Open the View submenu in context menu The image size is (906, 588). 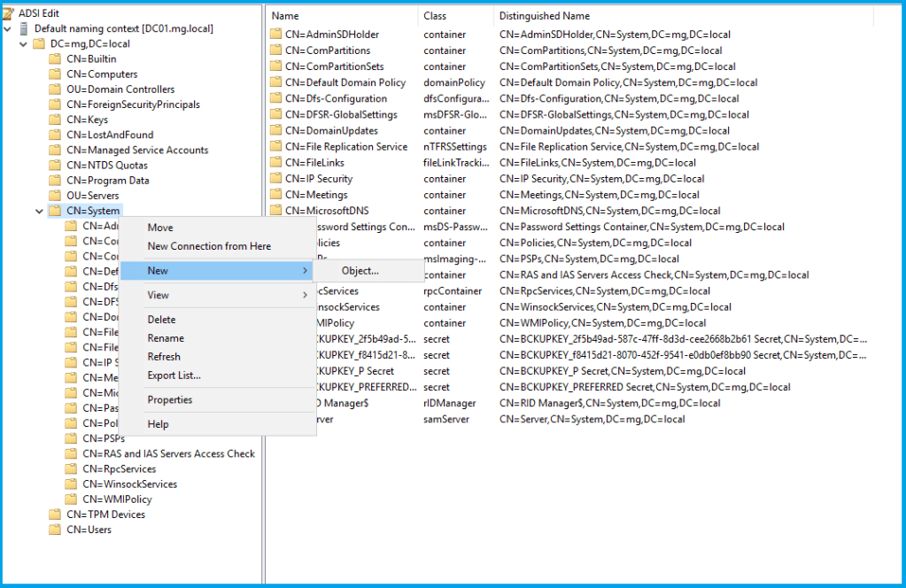click(158, 295)
